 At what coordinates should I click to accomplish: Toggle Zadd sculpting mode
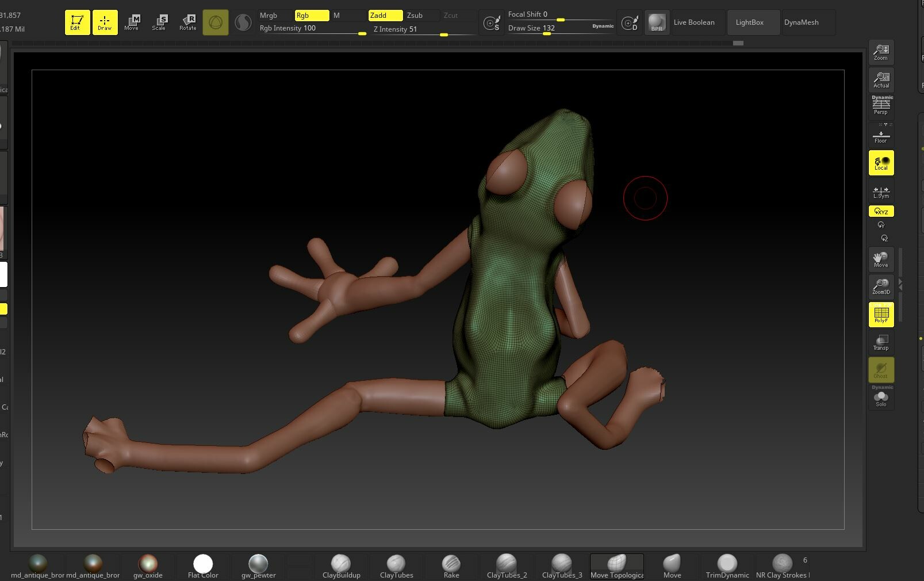[x=385, y=16]
